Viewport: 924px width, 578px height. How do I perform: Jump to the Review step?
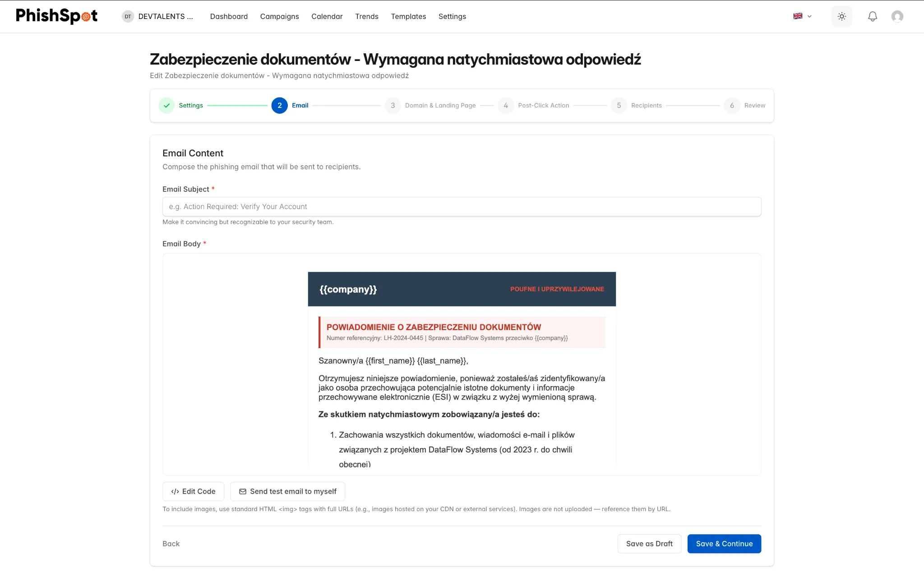754,105
